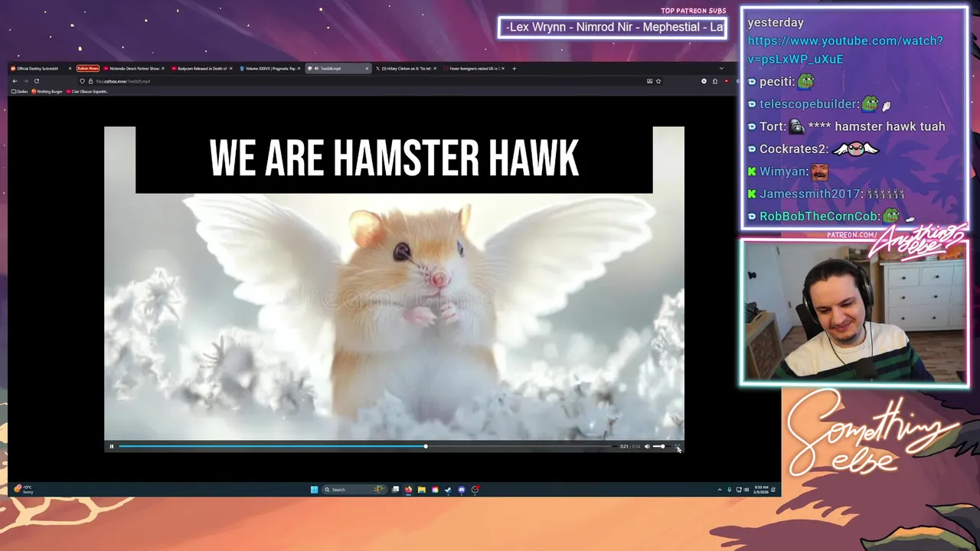The image size is (980, 551).
Task: Mute the video player volume
Action: (x=647, y=446)
